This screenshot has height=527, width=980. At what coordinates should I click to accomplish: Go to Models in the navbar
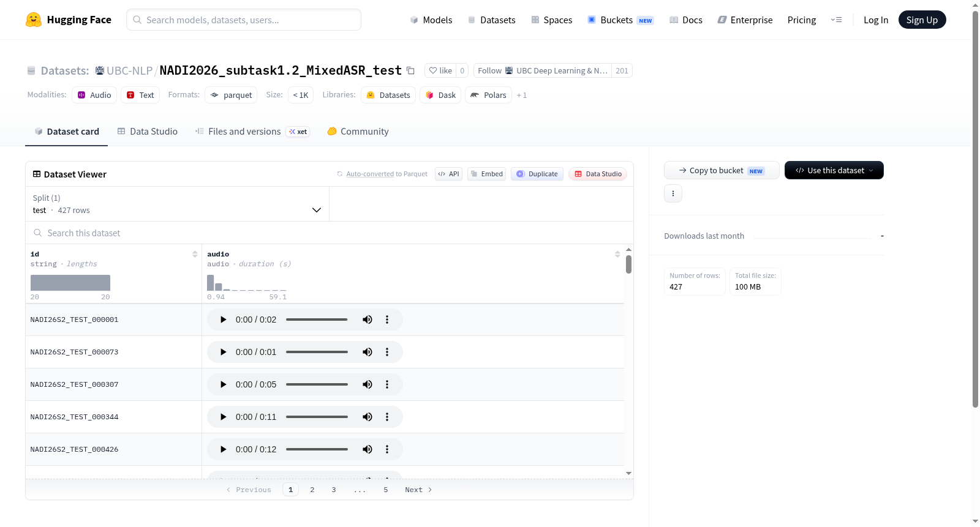pyautogui.click(x=431, y=20)
